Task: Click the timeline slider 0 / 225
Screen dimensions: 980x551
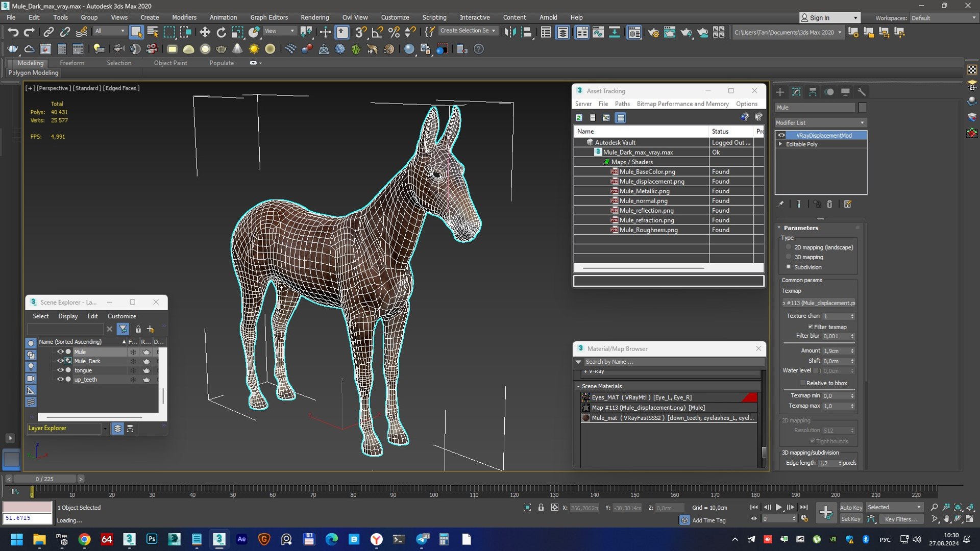Action: [44, 479]
